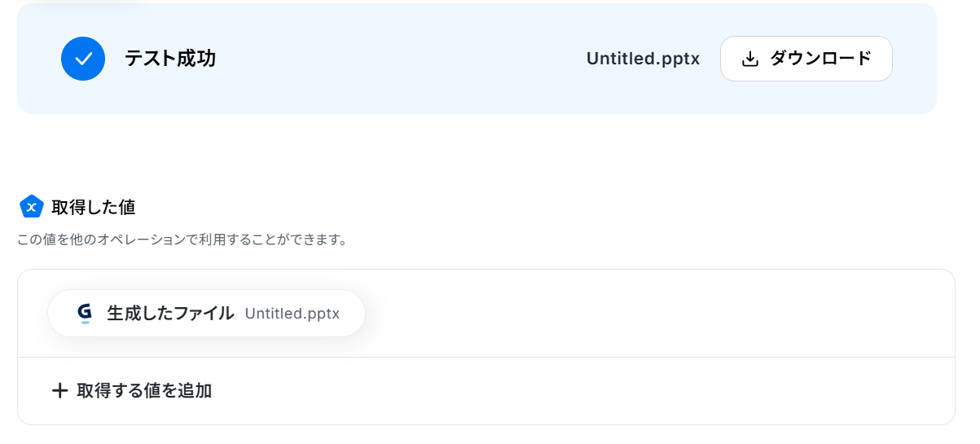Click empty space in the light blue success banner

pos(391,59)
